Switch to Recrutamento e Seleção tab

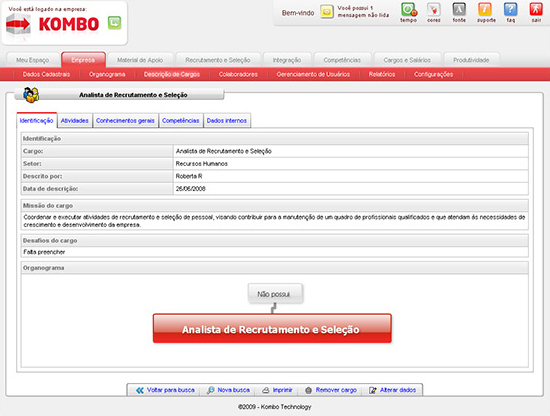[218, 60]
